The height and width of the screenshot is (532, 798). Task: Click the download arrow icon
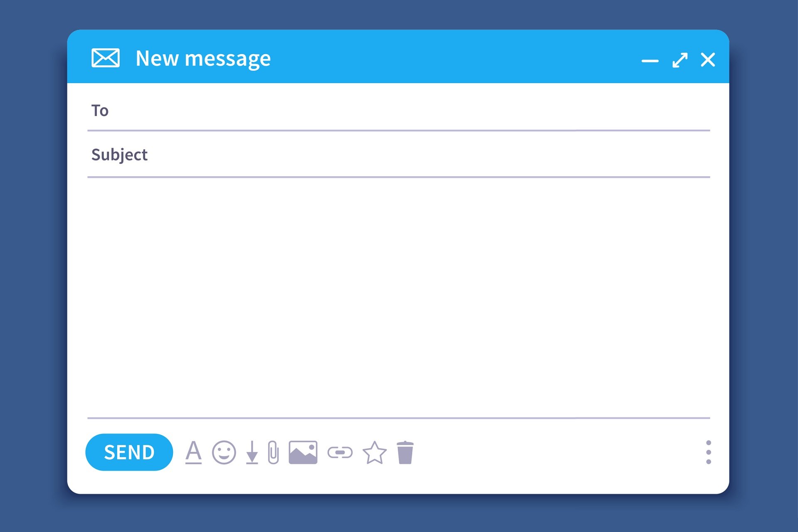coord(250,453)
